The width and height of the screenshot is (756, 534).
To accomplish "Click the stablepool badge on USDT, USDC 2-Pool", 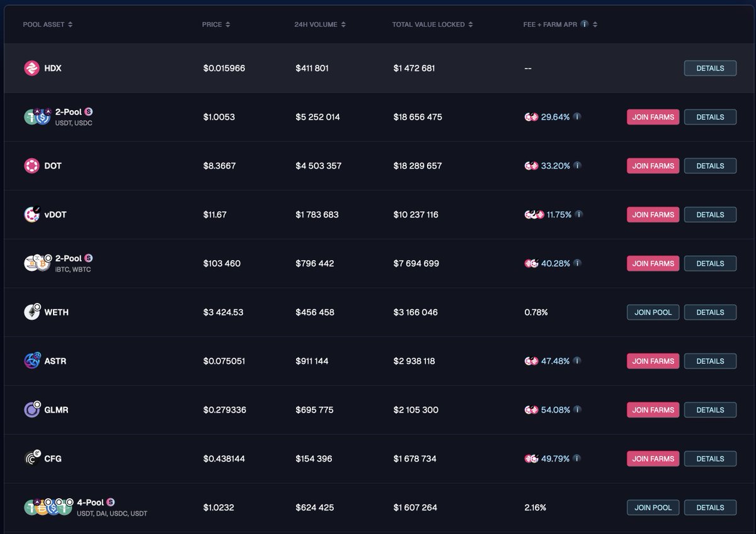I will pyautogui.click(x=89, y=111).
